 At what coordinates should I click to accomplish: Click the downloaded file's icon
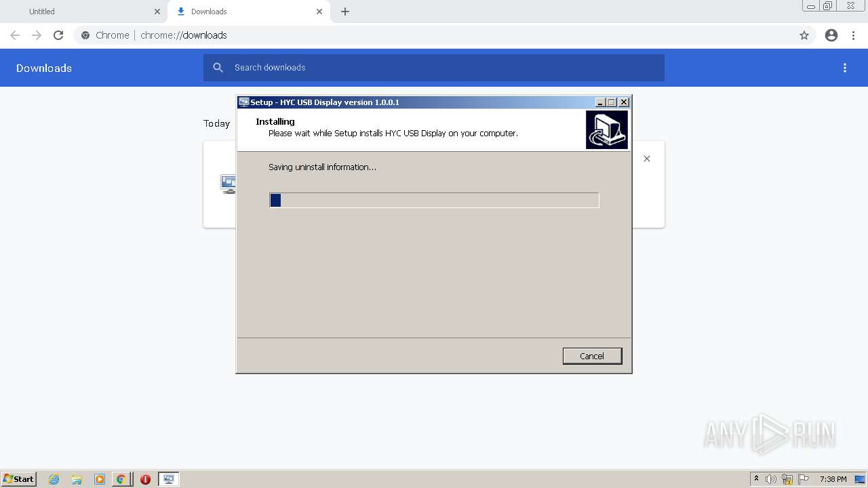coord(229,184)
